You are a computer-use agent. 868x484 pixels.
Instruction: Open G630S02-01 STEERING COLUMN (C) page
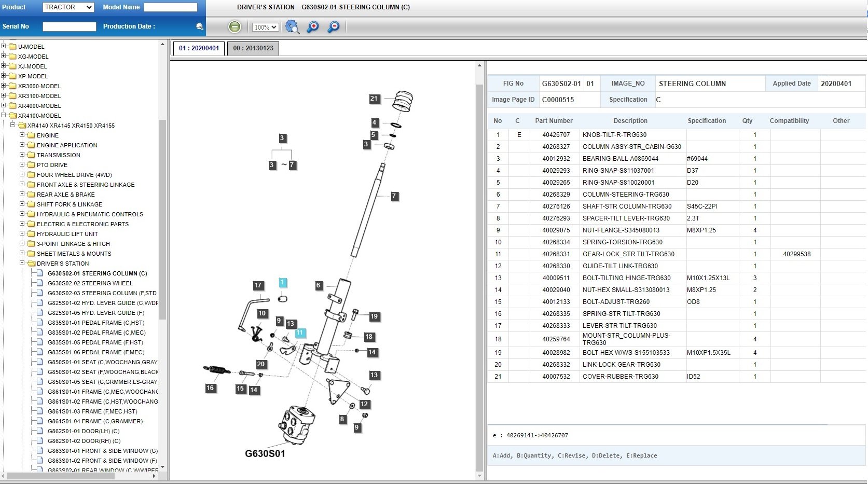click(x=98, y=273)
